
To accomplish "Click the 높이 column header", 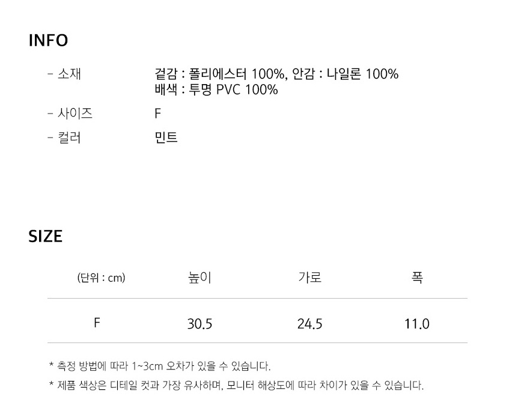I will coord(200,278).
